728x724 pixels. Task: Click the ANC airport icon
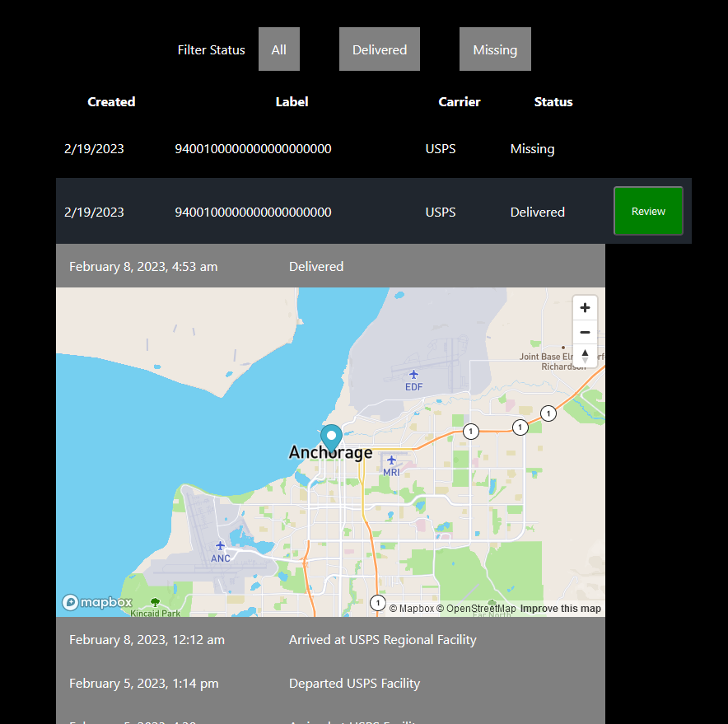[220, 545]
